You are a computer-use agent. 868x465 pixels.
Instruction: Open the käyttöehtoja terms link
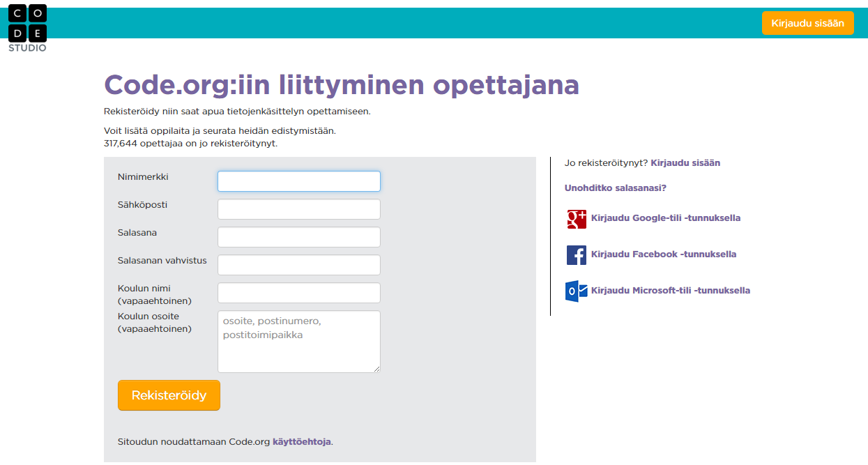tap(301, 441)
